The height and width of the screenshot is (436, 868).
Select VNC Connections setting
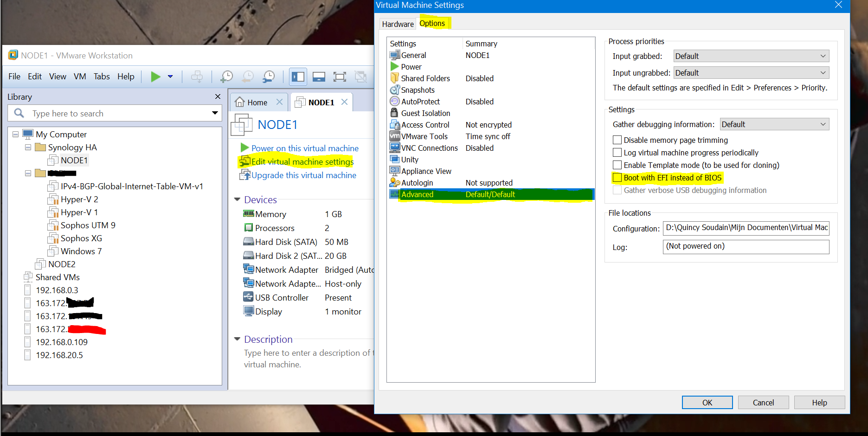429,148
